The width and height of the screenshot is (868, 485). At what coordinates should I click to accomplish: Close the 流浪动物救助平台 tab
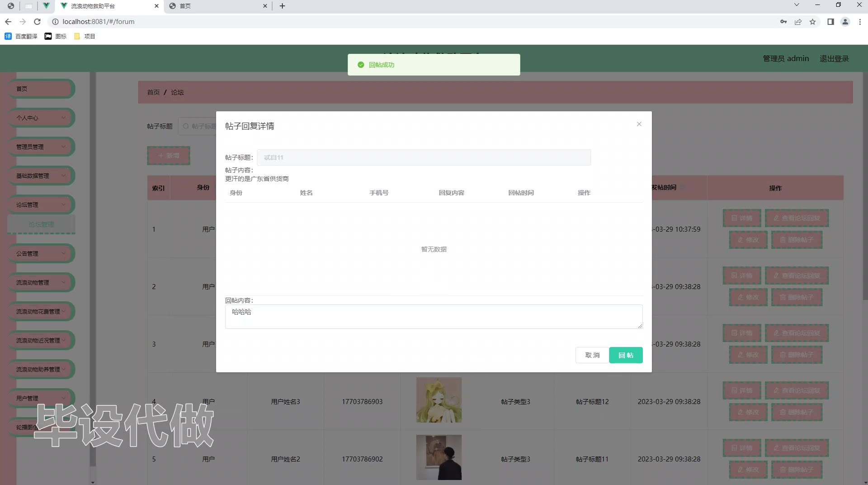[156, 6]
